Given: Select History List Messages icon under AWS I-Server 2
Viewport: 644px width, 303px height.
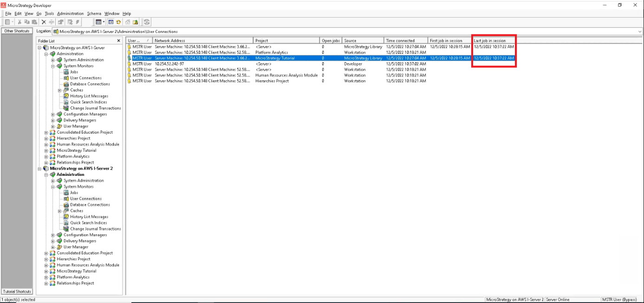Looking at the screenshot, I should (66, 217).
